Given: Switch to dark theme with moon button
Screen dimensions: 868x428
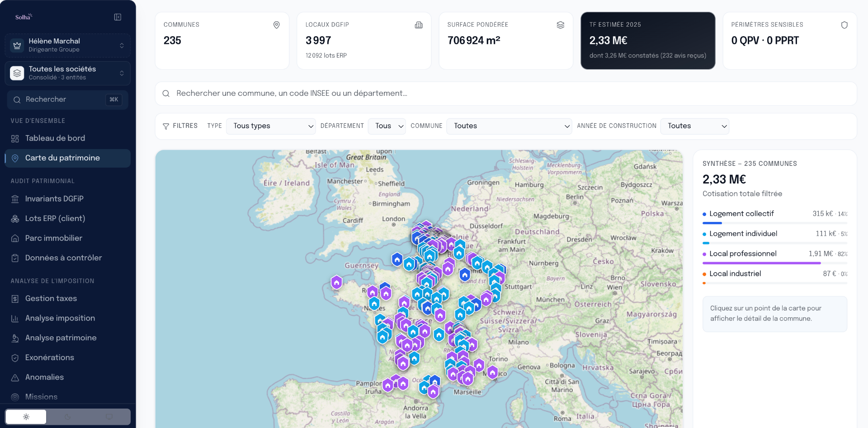Looking at the screenshot, I should (68, 417).
